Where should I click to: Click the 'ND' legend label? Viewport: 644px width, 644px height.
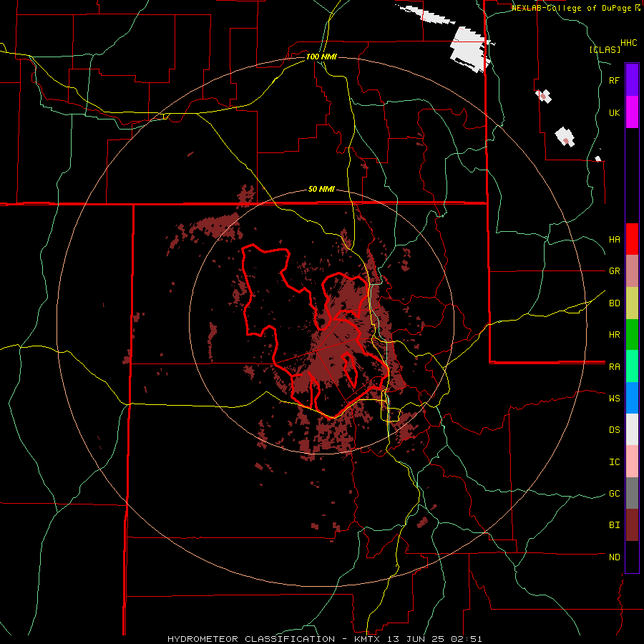[x=614, y=557]
